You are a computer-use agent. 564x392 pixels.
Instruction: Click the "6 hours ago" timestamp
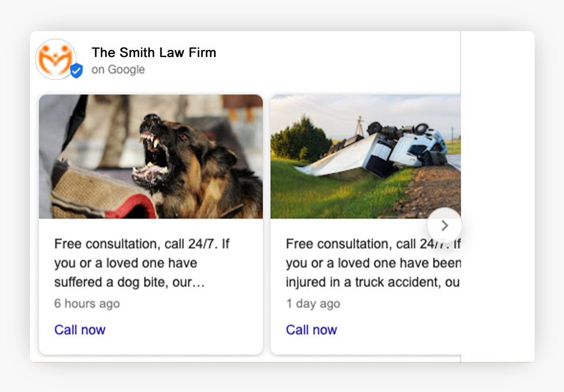87,303
